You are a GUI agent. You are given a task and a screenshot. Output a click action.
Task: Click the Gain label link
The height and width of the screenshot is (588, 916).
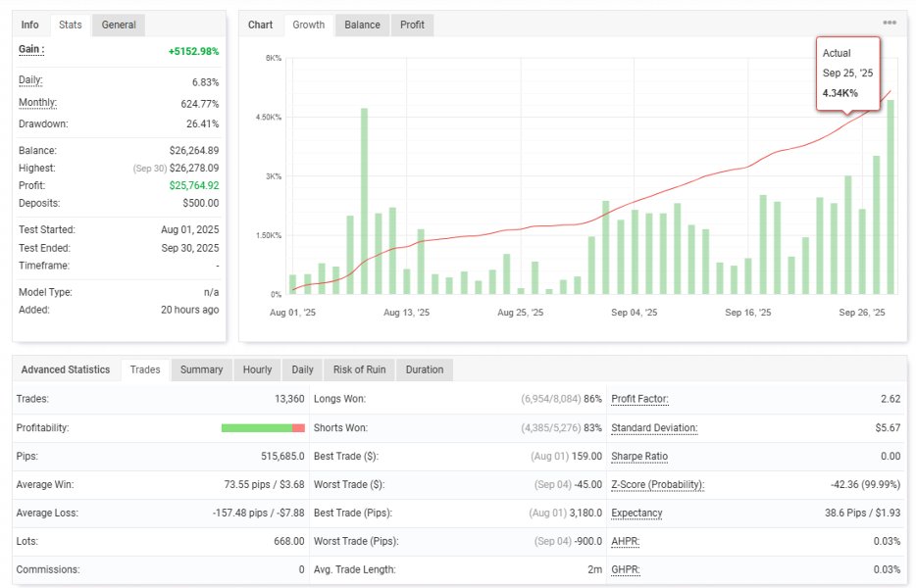pos(31,49)
